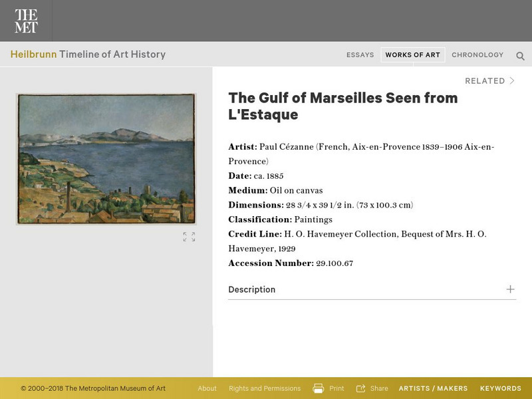This screenshot has width=532, height=399.
Task: Select the Works of Art tab
Action: click(x=412, y=55)
